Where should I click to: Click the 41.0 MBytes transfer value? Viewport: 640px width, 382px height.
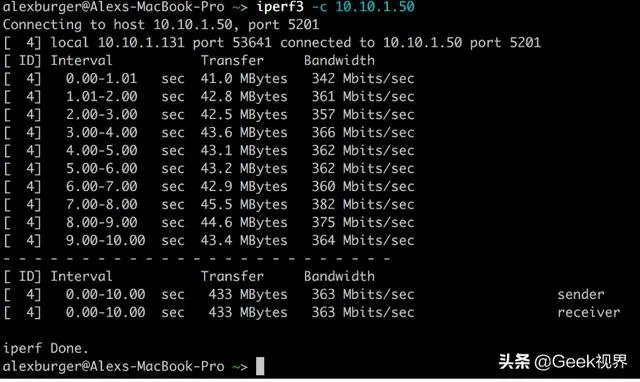tap(244, 78)
